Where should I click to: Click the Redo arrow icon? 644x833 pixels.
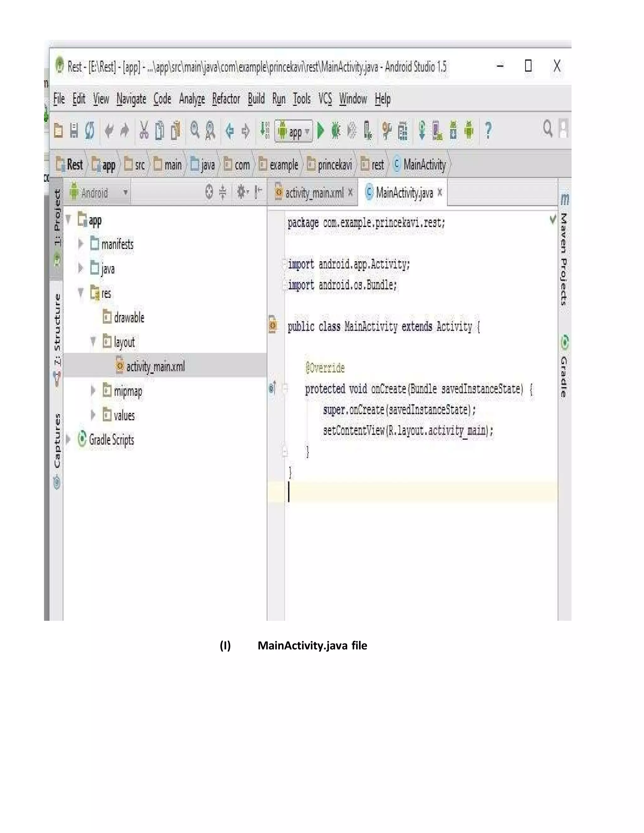[x=125, y=131]
